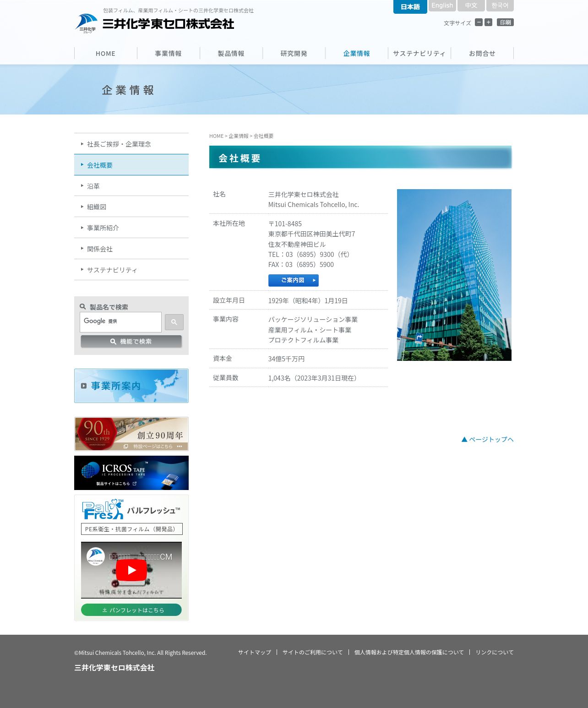The height and width of the screenshot is (708, 588).
Task: Click the Mitsui Chemicals Group logo icon
Action: coord(86,23)
